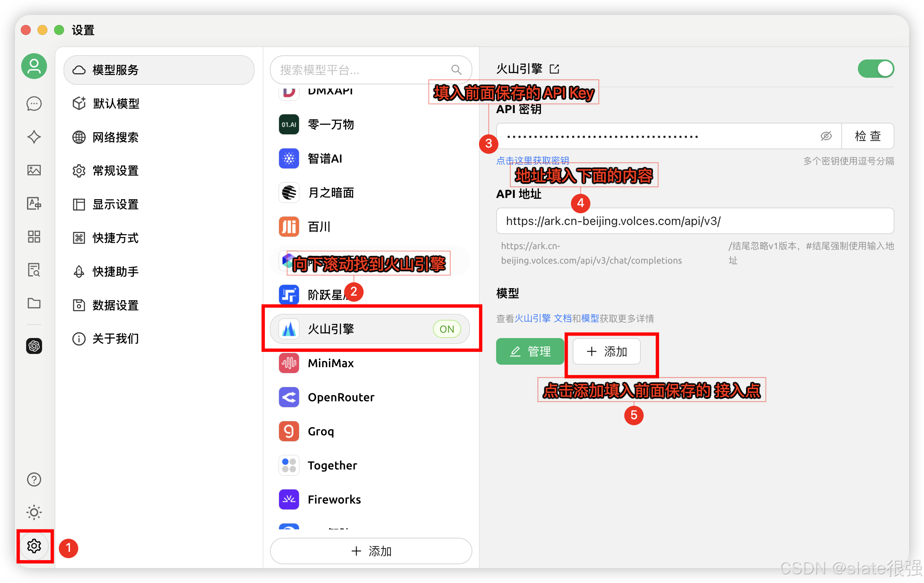Open the mini apps grid icon
This screenshot has width=924, height=583.
(34, 237)
